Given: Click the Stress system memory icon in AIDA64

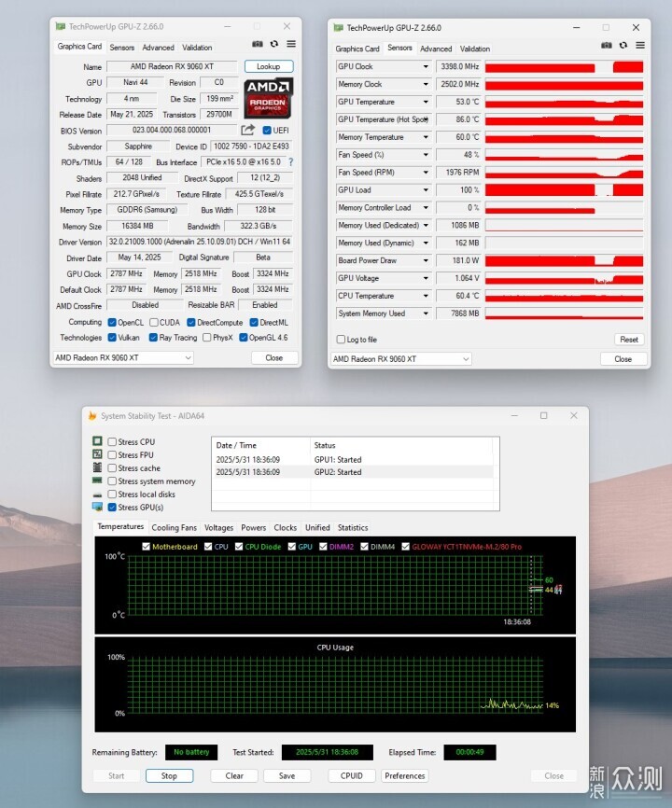Looking at the screenshot, I should coord(97,481).
